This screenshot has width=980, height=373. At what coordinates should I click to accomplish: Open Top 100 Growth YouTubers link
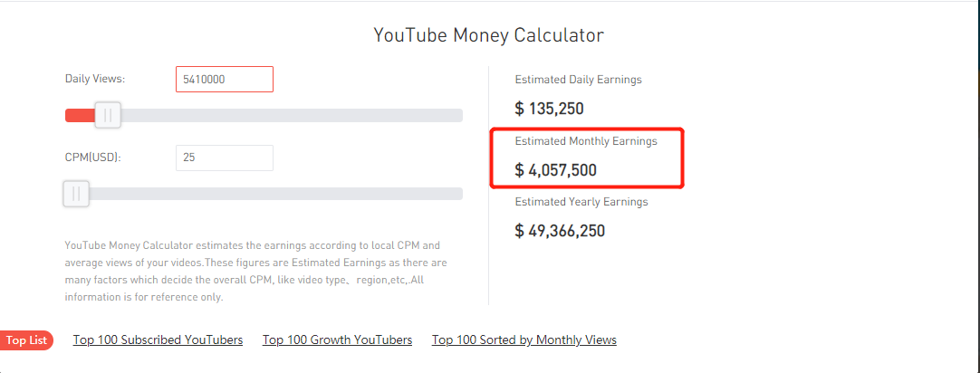pyautogui.click(x=338, y=340)
